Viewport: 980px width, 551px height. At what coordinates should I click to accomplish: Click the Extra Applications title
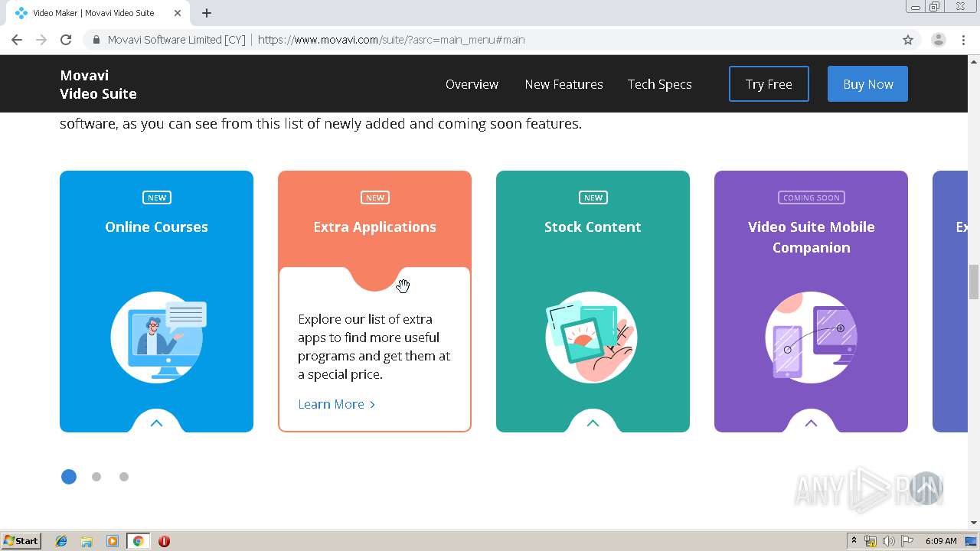(x=374, y=227)
